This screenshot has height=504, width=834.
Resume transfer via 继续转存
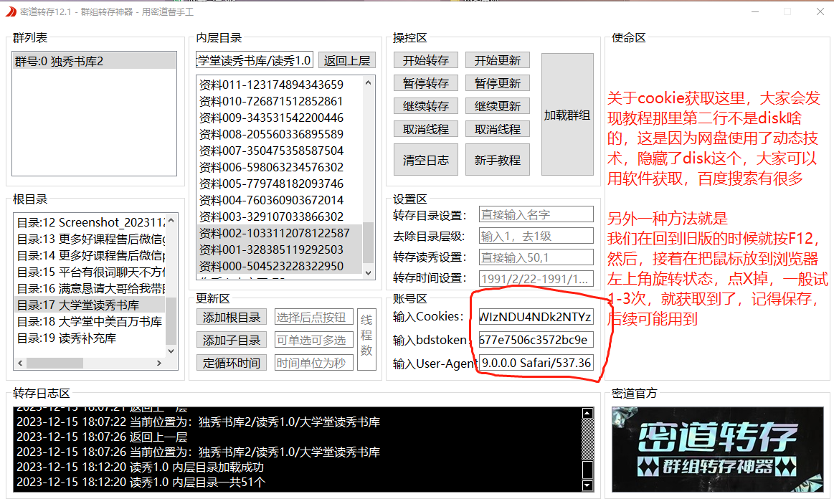[425, 106]
